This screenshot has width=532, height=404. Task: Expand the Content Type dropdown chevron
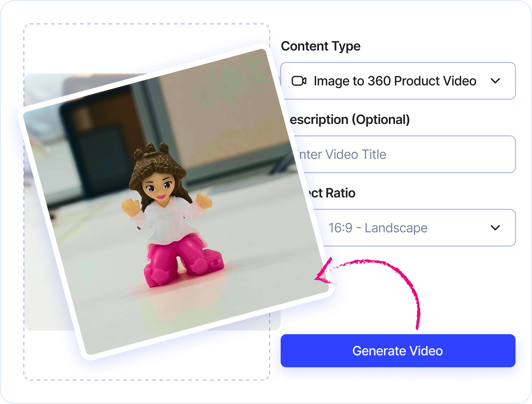[495, 81]
